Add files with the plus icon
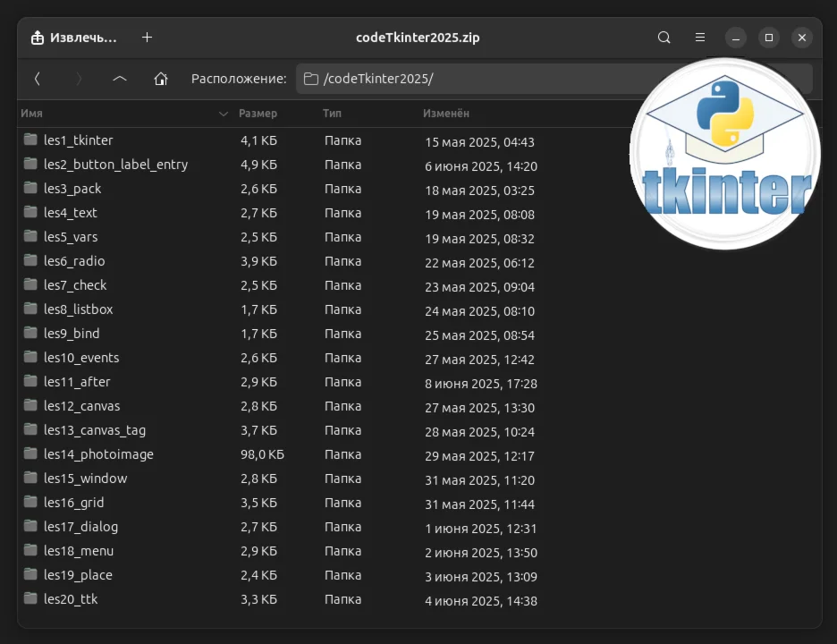The width and height of the screenshot is (837, 644). pyautogui.click(x=148, y=38)
